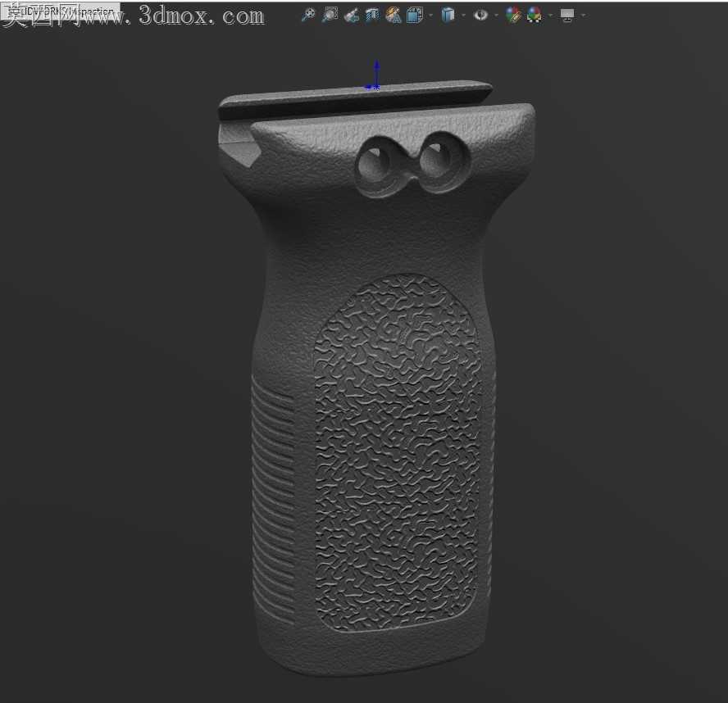The height and width of the screenshot is (703, 728).
Task: Open the Edit Appearance tool
Action: (513, 16)
